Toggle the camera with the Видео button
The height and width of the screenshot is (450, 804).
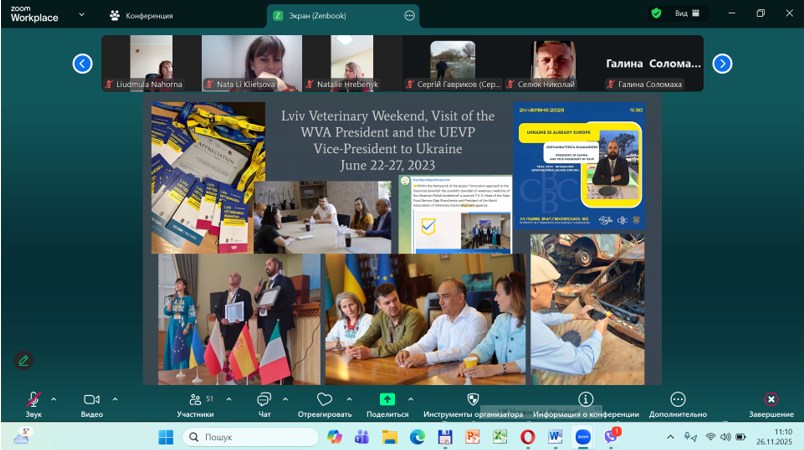(x=92, y=400)
